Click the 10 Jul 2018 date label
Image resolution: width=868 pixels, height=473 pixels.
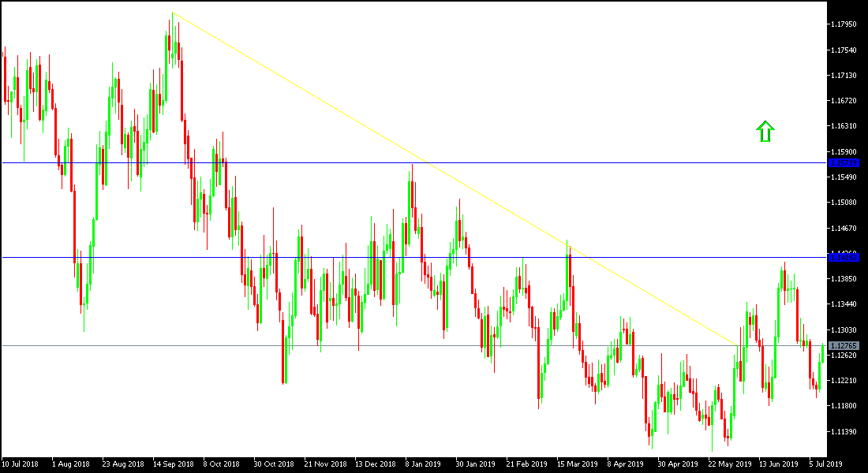[x=21, y=464]
